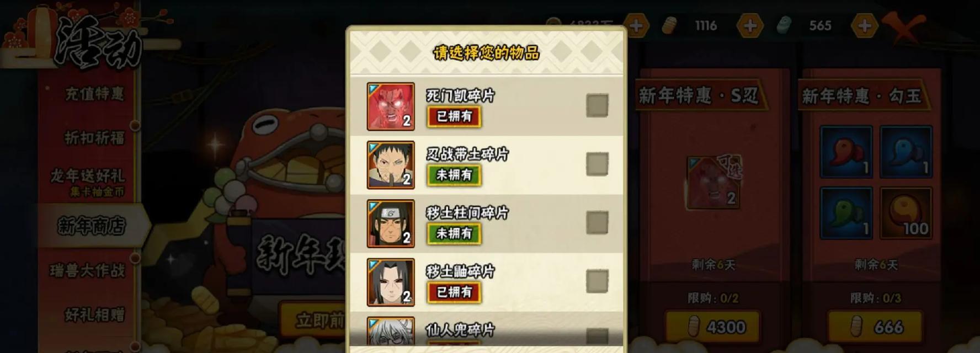980x353 pixels.
Task: Open the 折扣祈福 activity tab
Action: [x=94, y=138]
